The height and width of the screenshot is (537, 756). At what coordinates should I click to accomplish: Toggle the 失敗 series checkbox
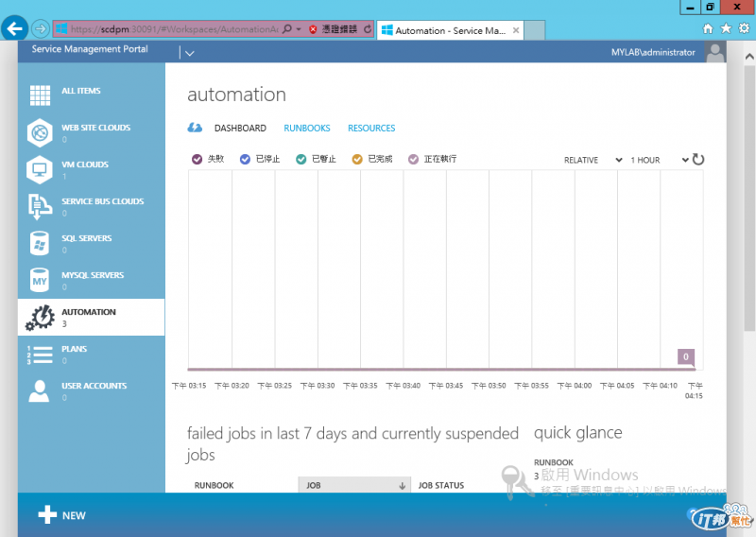(x=197, y=159)
